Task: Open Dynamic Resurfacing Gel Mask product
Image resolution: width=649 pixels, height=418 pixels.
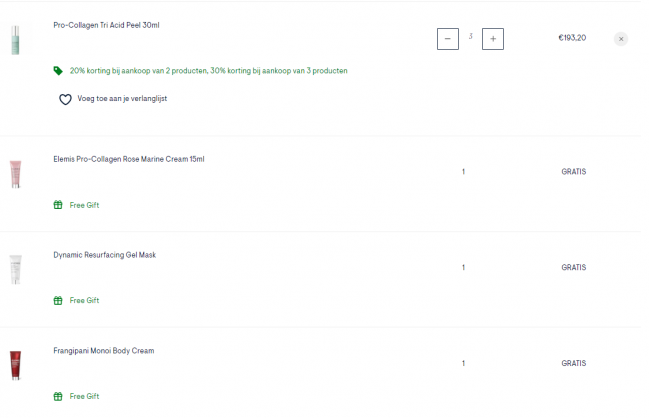Action: pyautogui.click(x=105, y=255)
